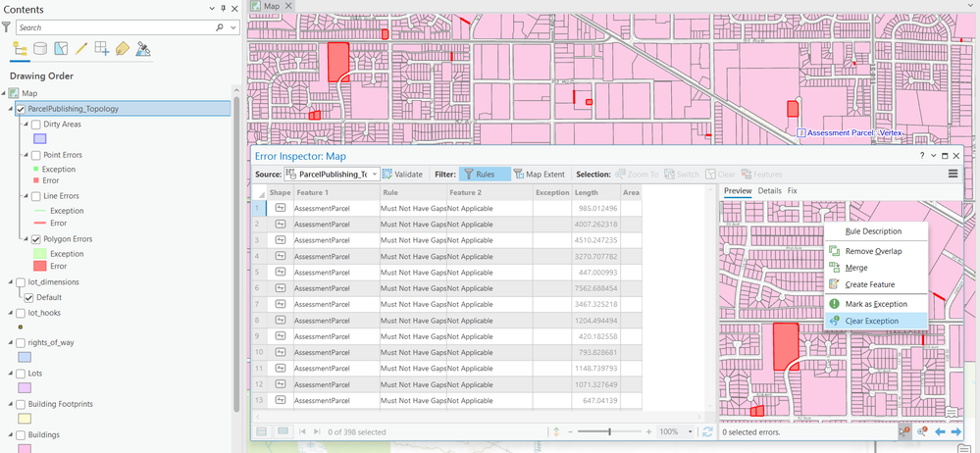
Task: Select the List By Labeling tag icon
Action: click(x=123, y=48)
